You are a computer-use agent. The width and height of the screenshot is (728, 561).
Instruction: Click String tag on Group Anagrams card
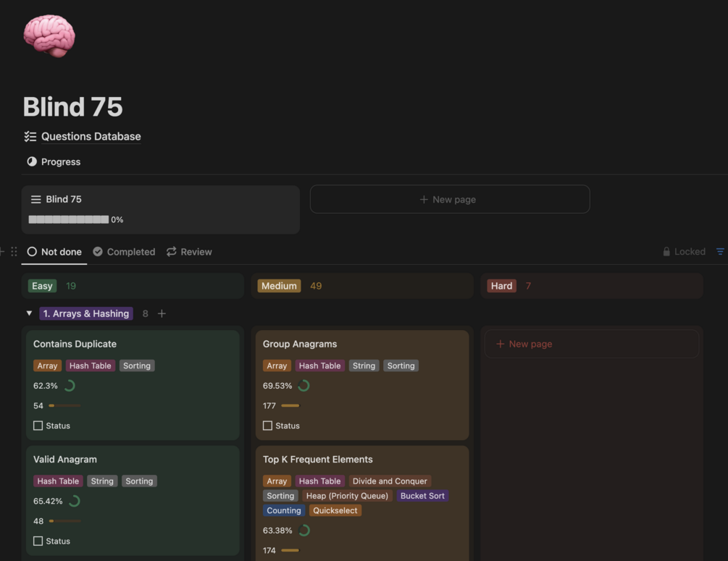coord(364,366)
